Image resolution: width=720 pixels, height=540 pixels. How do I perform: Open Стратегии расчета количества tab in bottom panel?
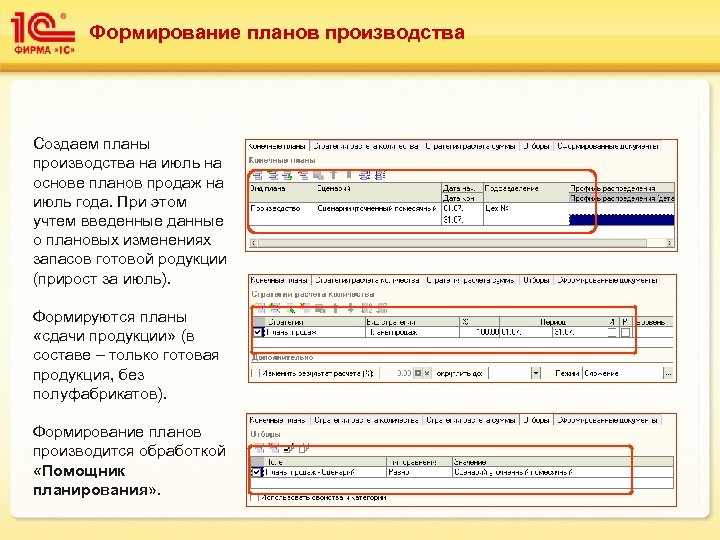366,420
